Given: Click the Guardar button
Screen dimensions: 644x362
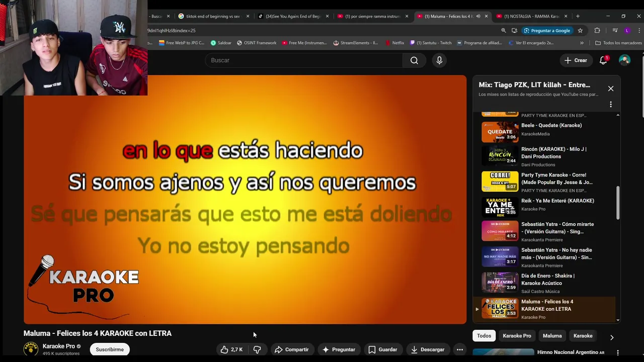Looking at the screenshot, I should 383,349.
